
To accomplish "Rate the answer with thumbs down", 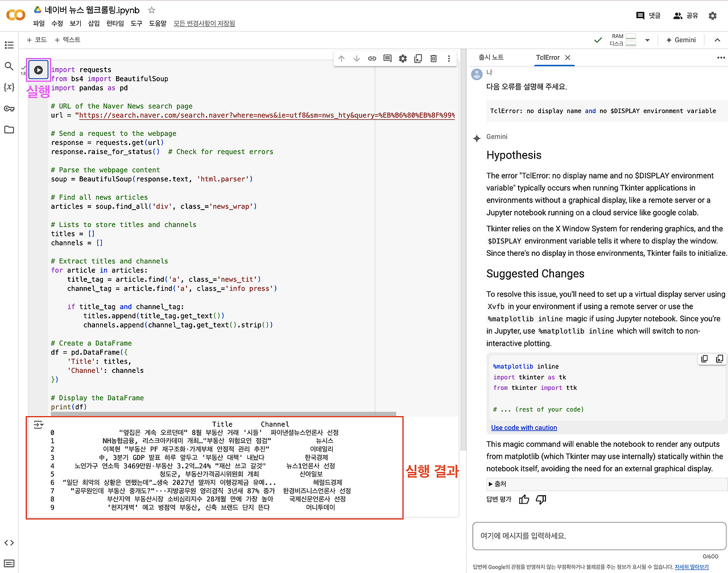I will pyautogui.click(x=541, y=499).
